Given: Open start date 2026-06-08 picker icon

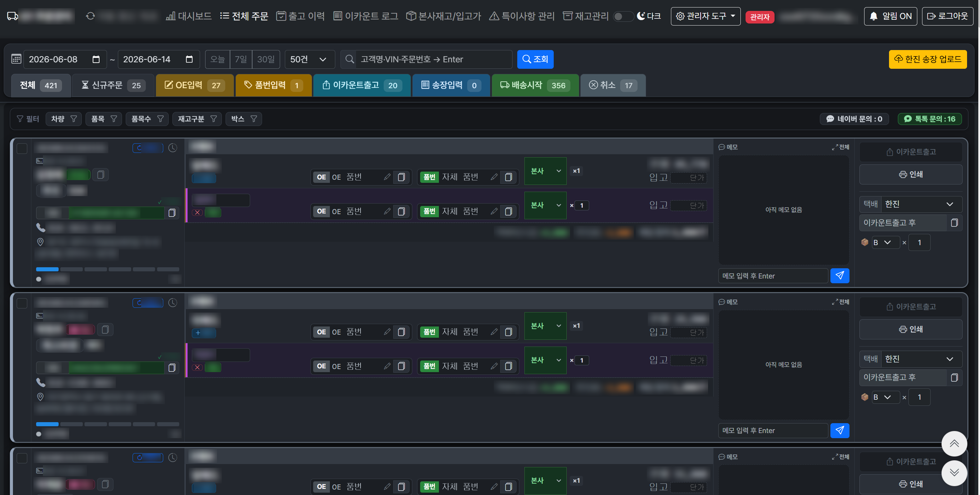Looking at the screenshot, I should pyautogui.click(x=96, y=59).
